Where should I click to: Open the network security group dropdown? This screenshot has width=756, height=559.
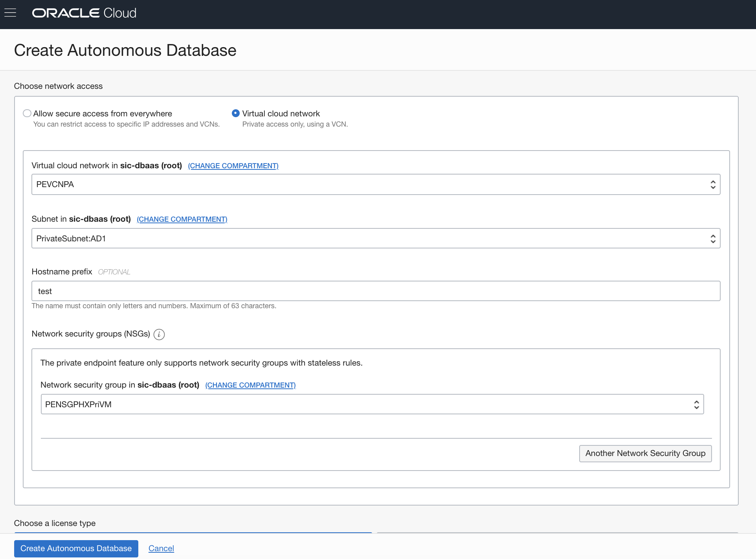pos(372,404)
